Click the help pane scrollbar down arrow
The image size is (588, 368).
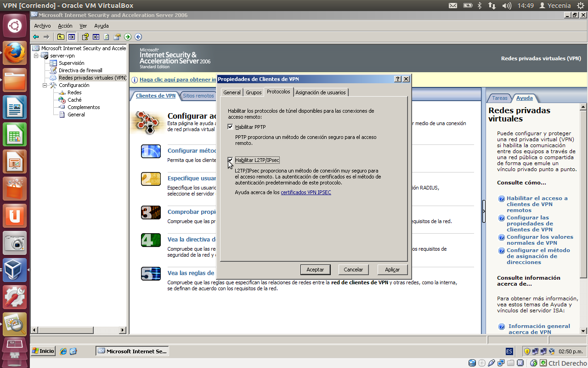[x=583, y=330]
